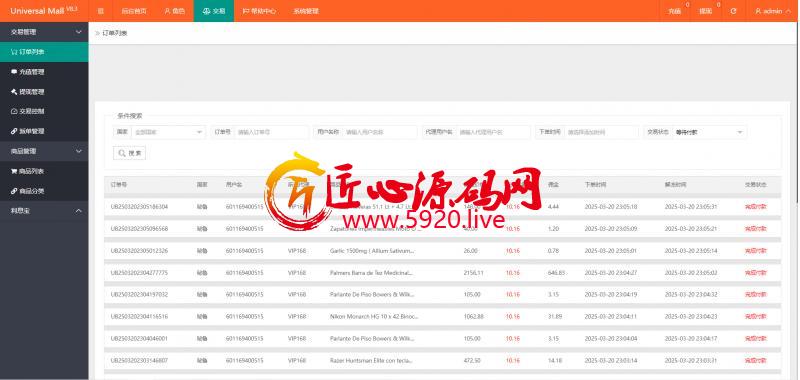This screenshot has height=380, width=800.
Task: Click the 搜索 search button
Action: coord(130,153)
